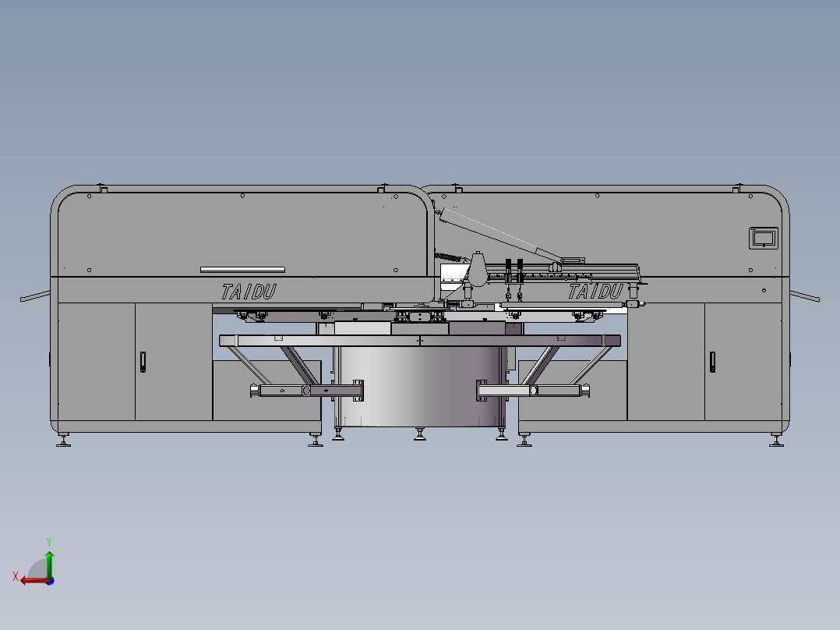840x630 pixels.
Task: Pick the left cabinet door handle
Action: click(143, 362)
